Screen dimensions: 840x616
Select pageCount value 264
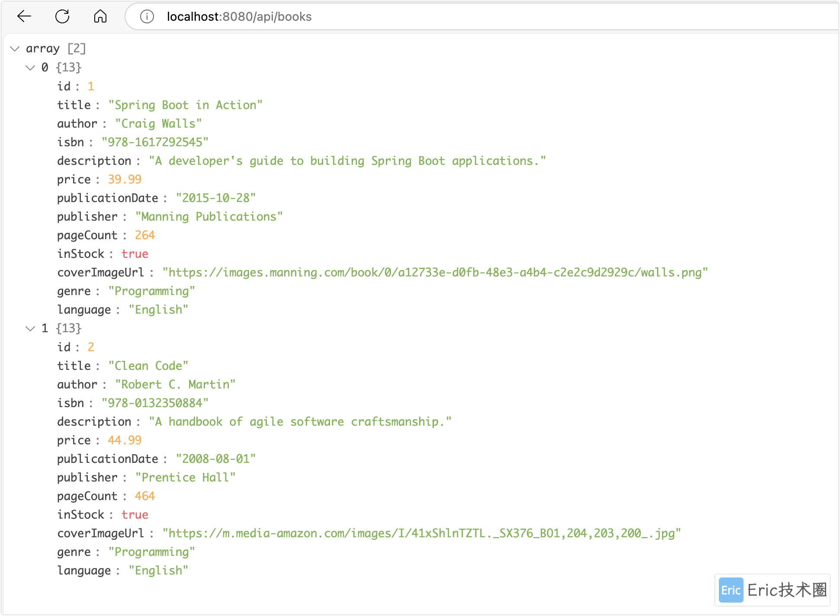[145, 235]
